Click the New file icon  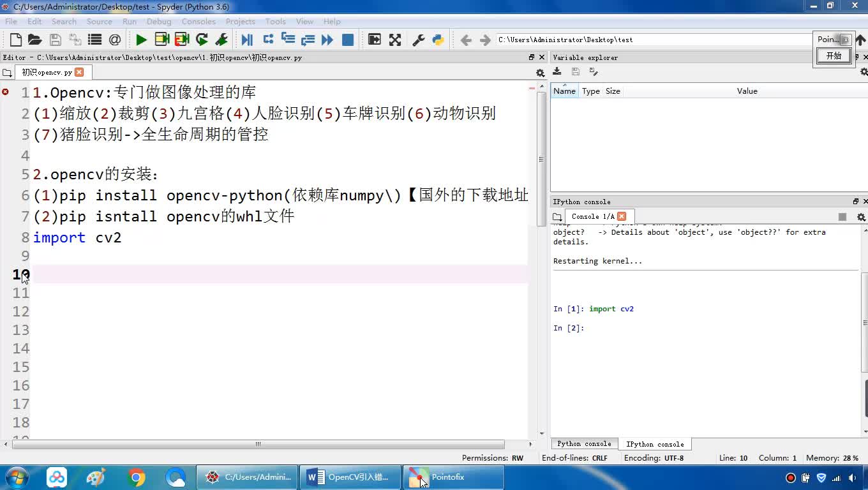tap(16, 40)
